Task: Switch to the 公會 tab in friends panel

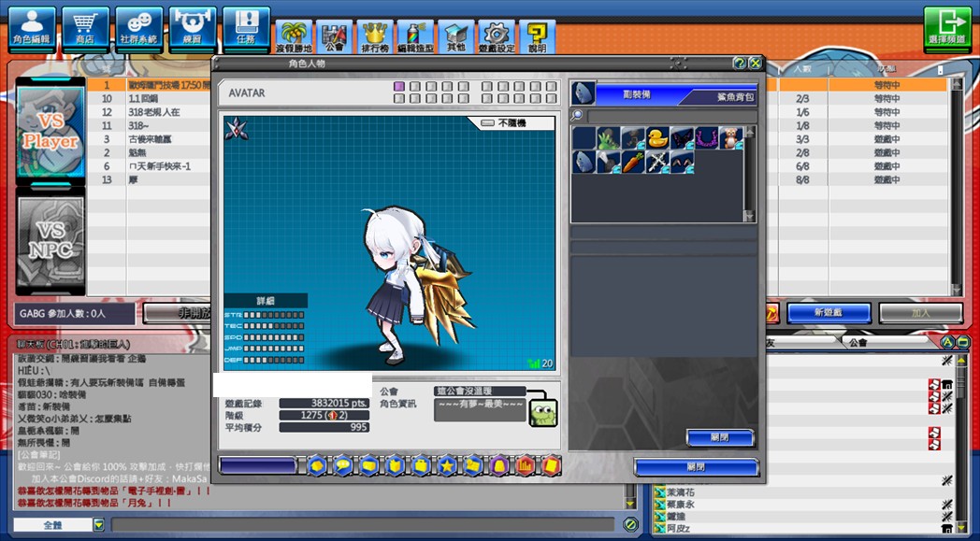Action: tap(858, 342)
